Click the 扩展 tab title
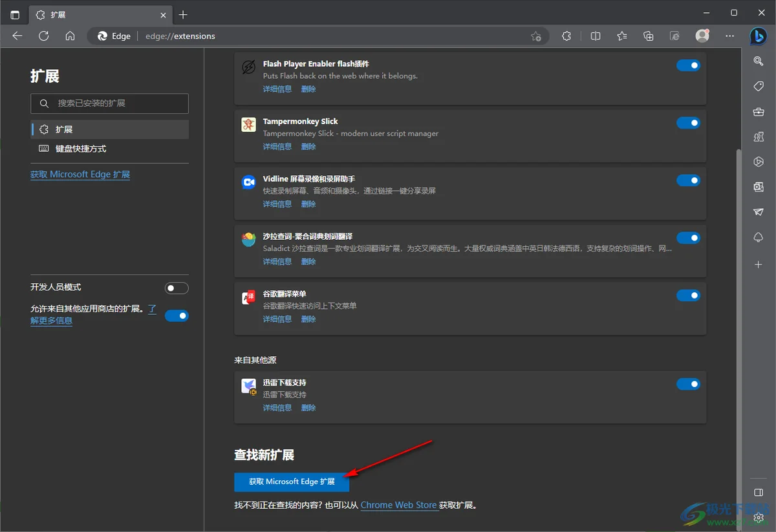Viewport: 776px width, 532px height. tap(58, 14)
